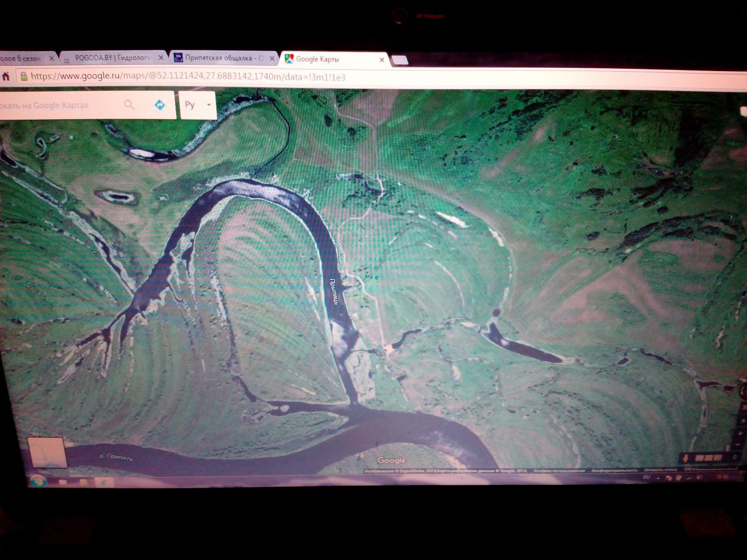Click the Google Maps search input field
The image size is (747, 560).
[x=58, y=106]
